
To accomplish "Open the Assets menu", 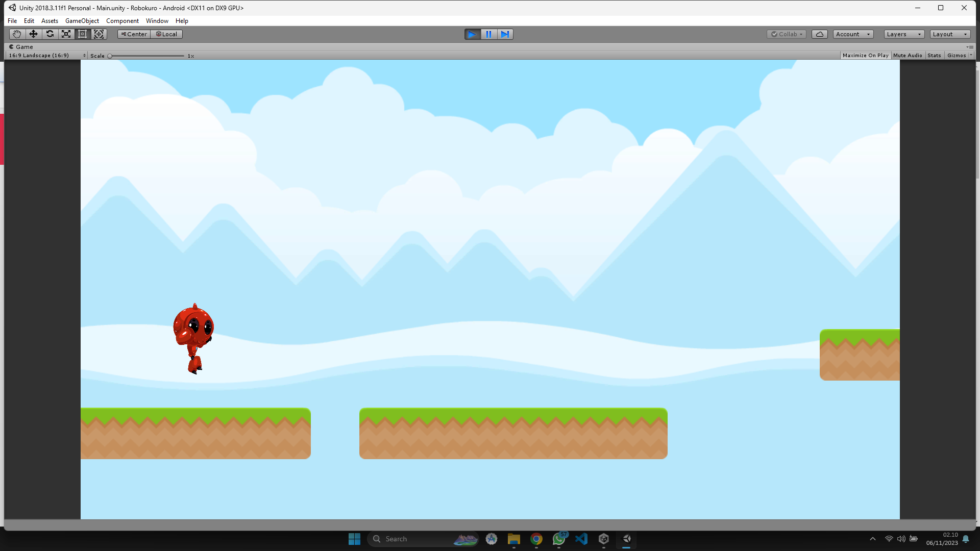I will click(50, 21).
